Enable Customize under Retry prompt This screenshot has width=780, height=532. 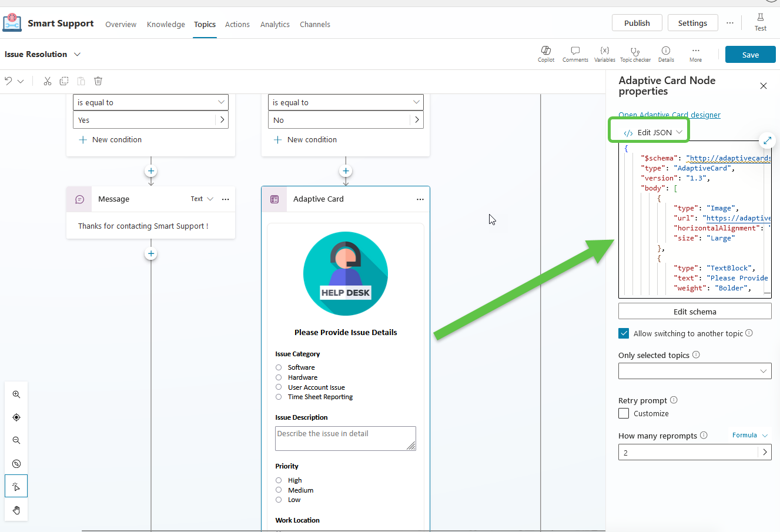(624, 413)
